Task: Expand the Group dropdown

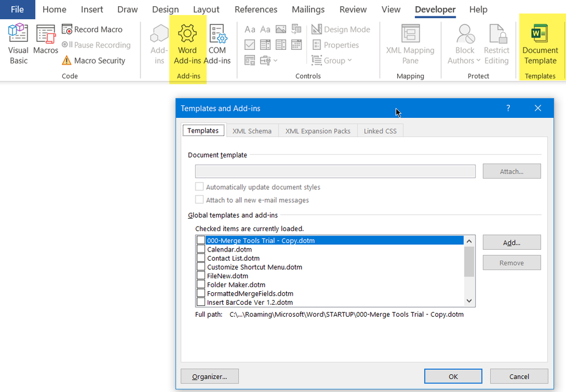Action: pyautogui.click(x=332, y=60)
